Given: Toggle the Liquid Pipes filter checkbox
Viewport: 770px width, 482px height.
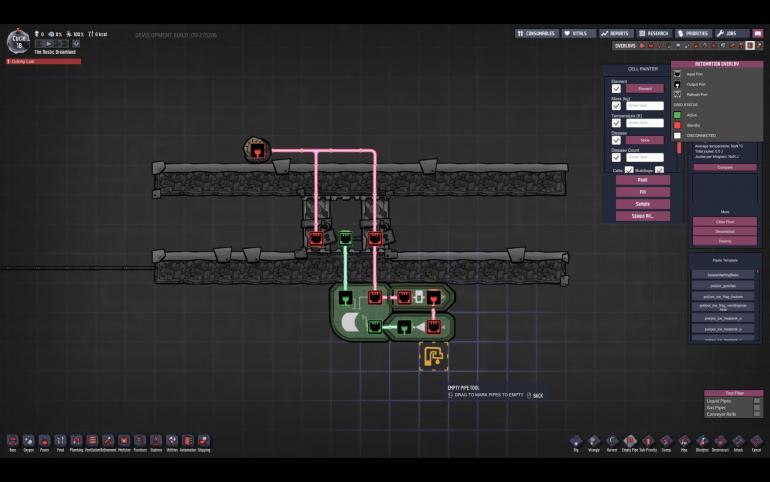Looking at the screenshot, I should [757, 401].
